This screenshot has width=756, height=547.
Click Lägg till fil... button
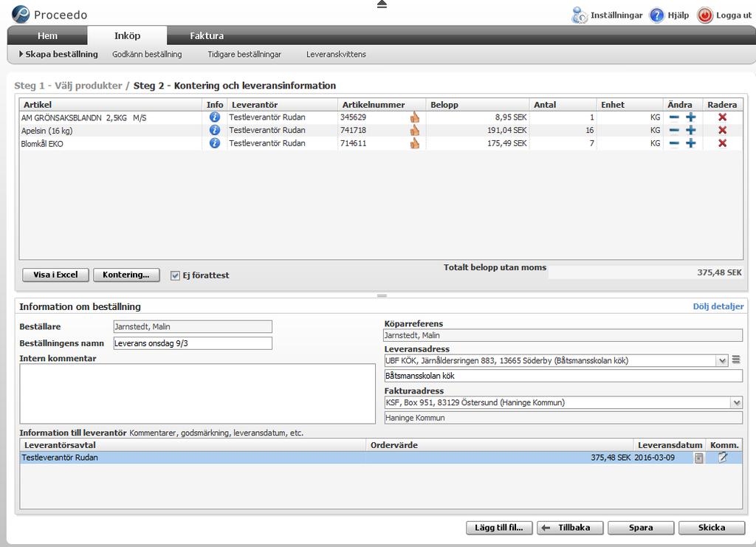tap(499, 528)
